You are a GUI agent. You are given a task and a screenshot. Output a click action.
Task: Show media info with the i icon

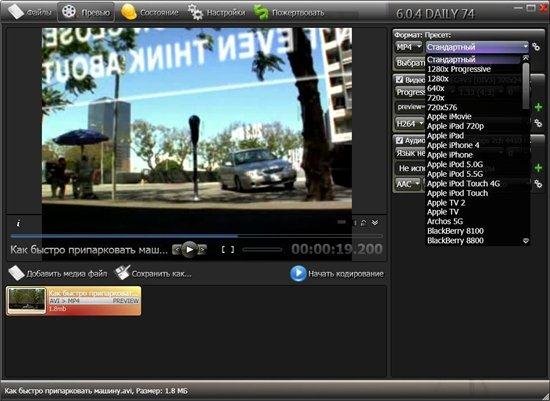(x=19, y=223)
